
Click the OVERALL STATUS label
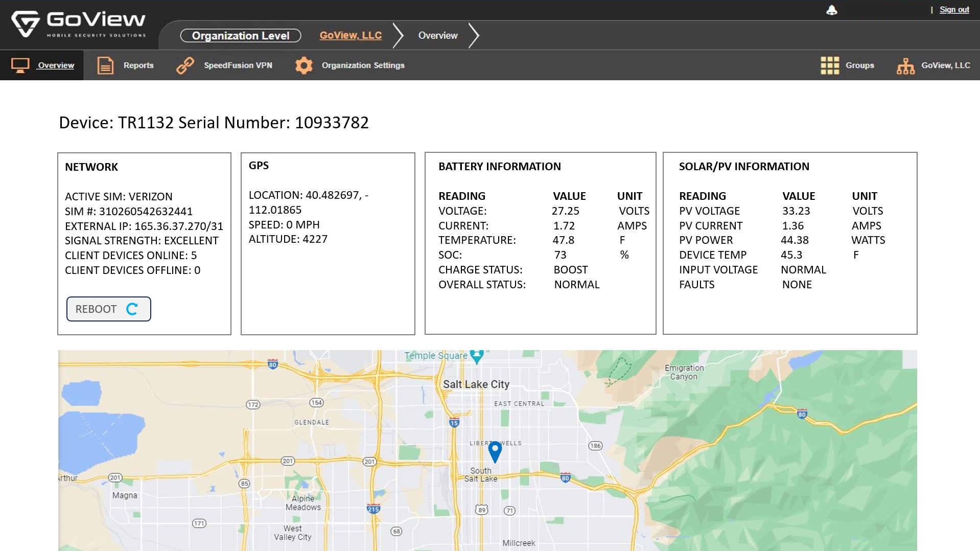tap(482, 285)
